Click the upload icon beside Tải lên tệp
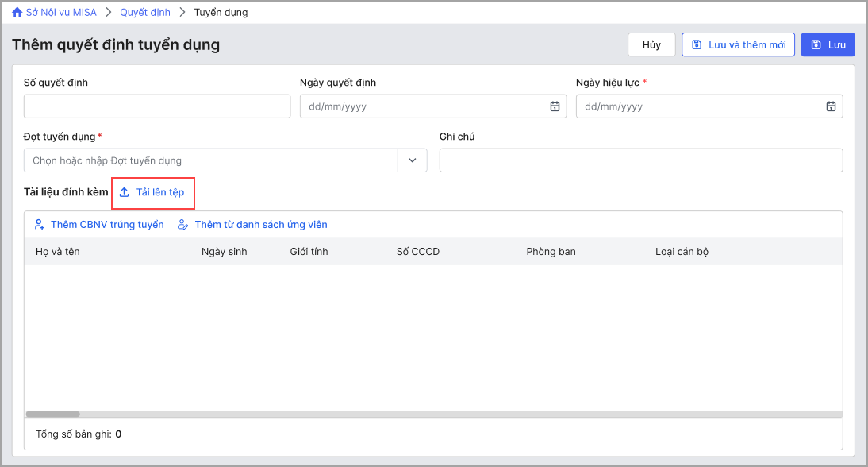The image size is (868, 467). point(125,192)
